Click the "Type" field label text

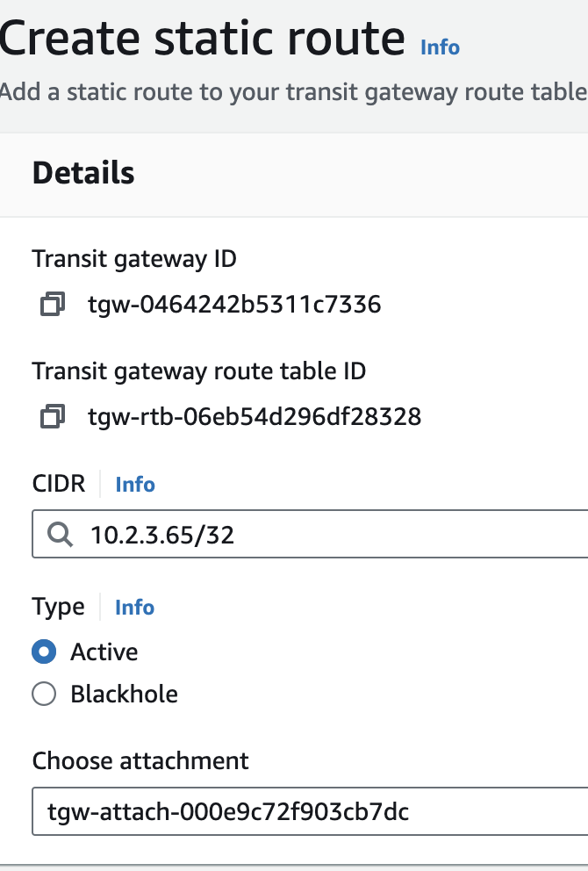pos(59,607)
